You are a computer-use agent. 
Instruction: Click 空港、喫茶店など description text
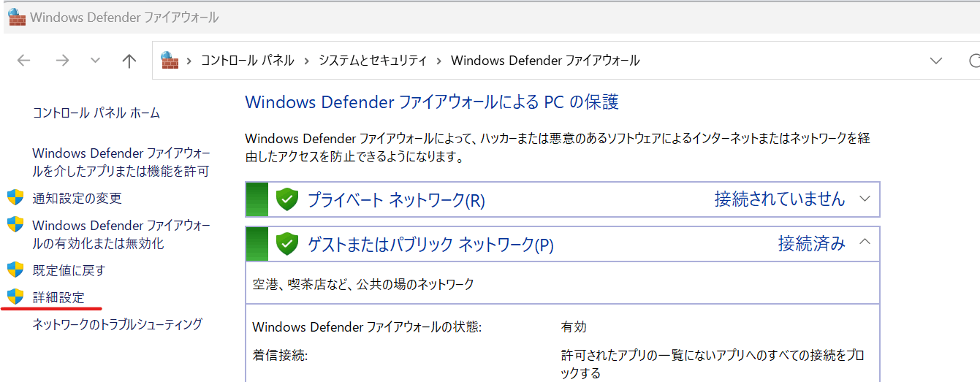pyautogui.click(x=363, y=284)
